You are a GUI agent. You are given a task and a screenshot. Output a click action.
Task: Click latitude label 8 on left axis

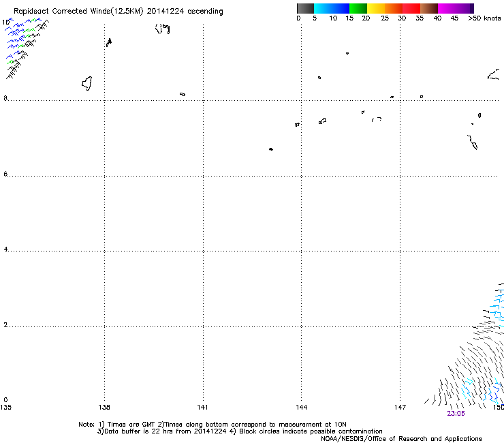pos(5,98)
